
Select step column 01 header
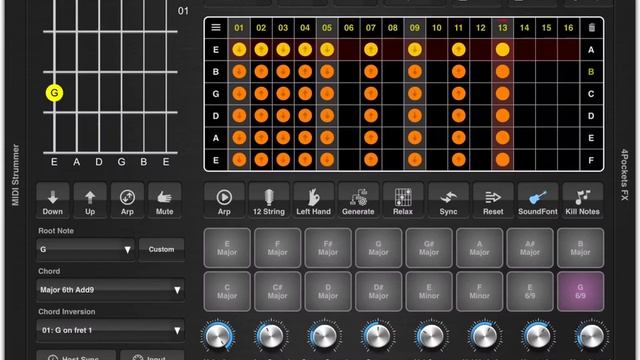(239, 28)
